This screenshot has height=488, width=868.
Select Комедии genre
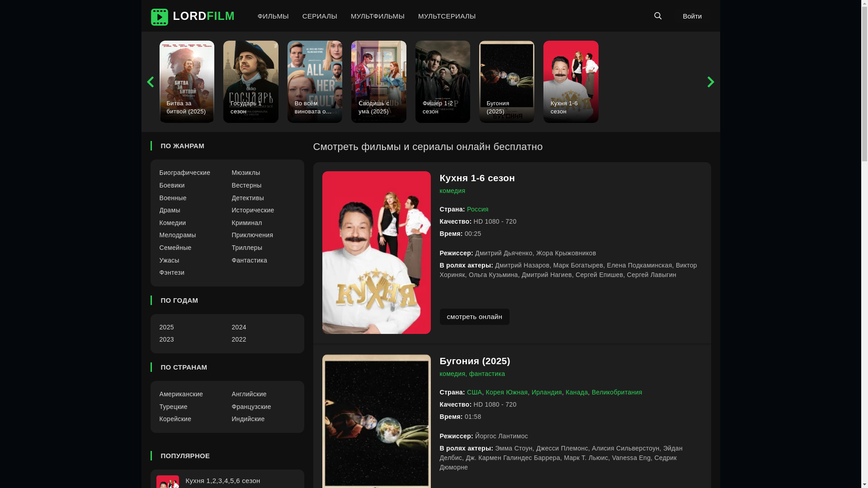coord(172,223)
